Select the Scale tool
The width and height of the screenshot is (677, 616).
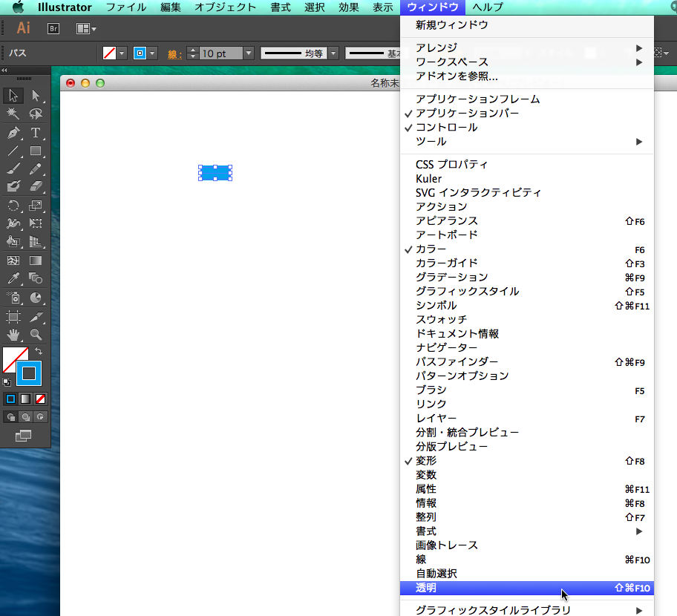click(x=36, y=206)
